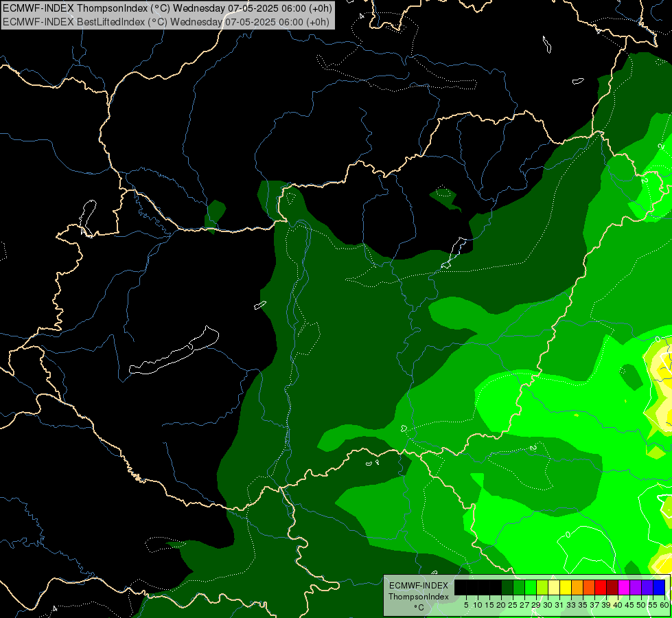The width and height of the screenshot is (672, 618).
Task: Select the purple 45–50 legend swatch
Action: coord(636,587)
